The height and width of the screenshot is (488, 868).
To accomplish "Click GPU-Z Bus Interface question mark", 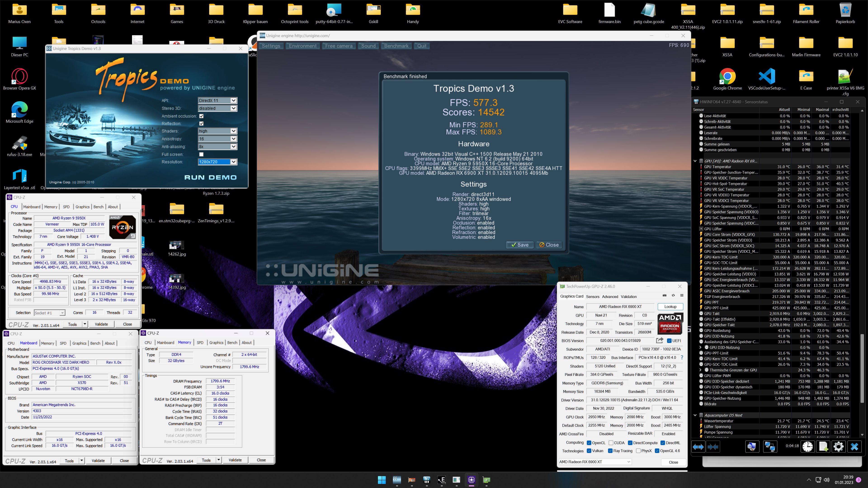I will 682,357.
